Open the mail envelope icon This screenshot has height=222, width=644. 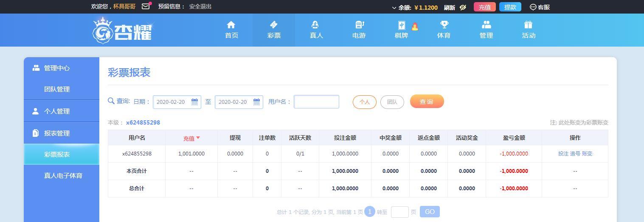pos(146,6)
